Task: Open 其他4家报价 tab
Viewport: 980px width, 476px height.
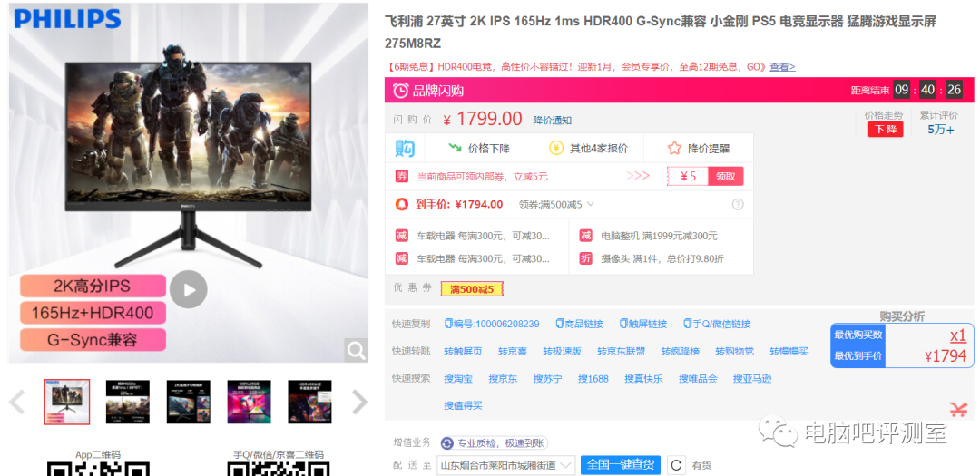Action: pyautogui.click(x=588, y=149)
